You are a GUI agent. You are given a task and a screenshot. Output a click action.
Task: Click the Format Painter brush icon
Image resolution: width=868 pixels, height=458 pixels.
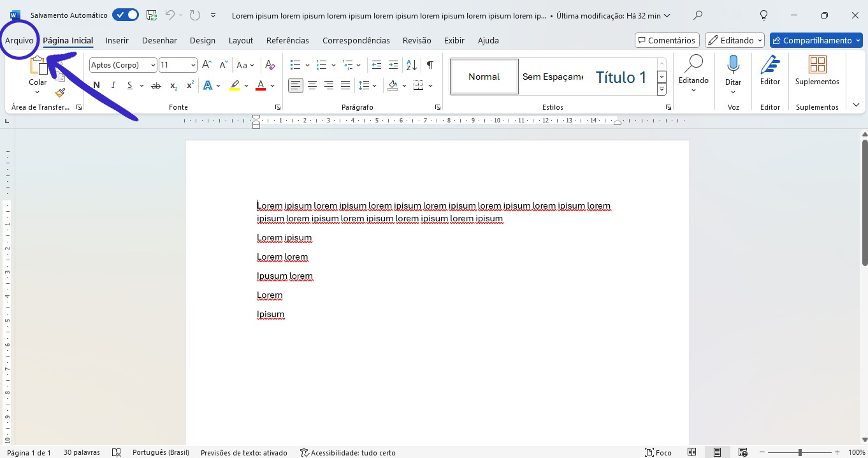click(x=60, y=92)
